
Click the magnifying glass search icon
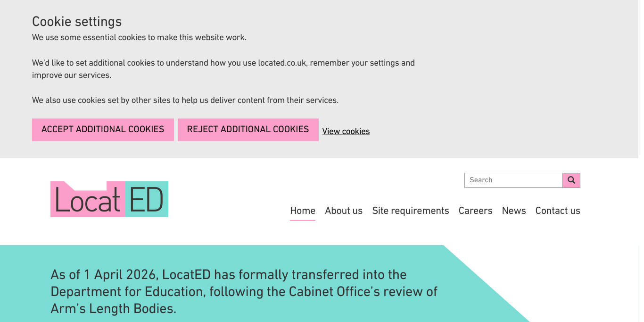pos(571,180)
